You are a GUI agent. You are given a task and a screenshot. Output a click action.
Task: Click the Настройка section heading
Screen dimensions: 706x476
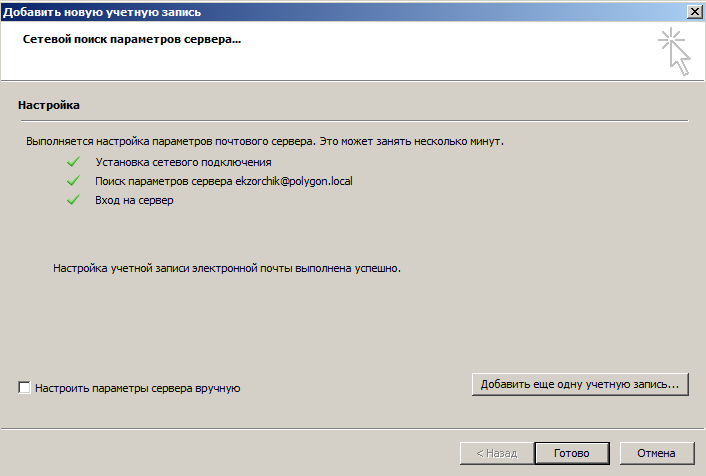click(49, 105)
